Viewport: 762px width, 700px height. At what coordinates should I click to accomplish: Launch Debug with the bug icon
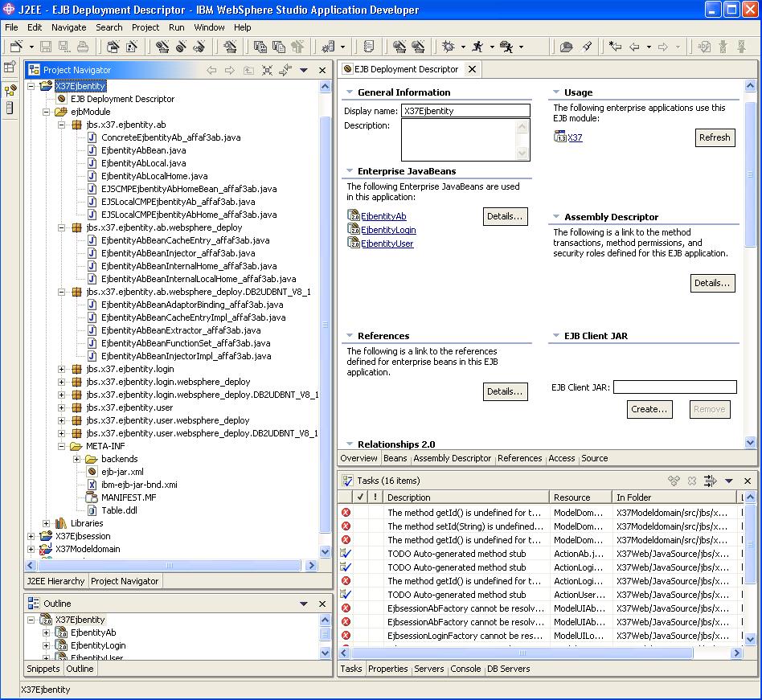click(449, 47)
